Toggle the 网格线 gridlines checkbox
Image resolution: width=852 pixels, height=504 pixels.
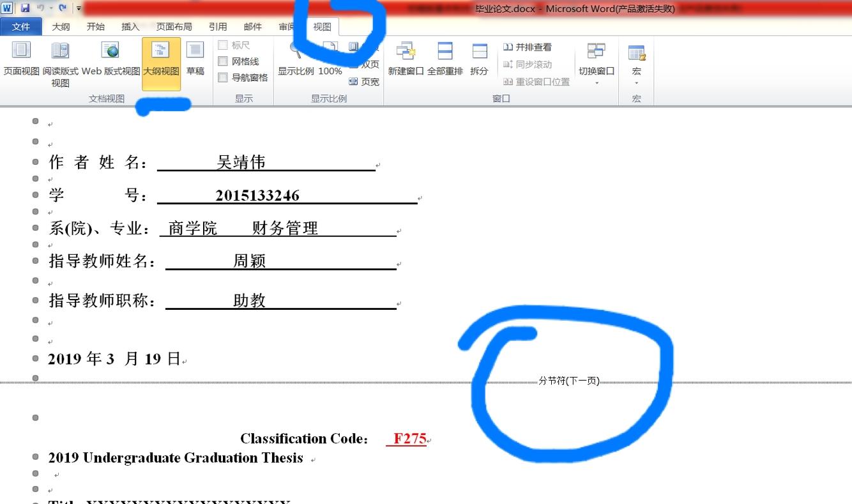click(x=224, y=62)
